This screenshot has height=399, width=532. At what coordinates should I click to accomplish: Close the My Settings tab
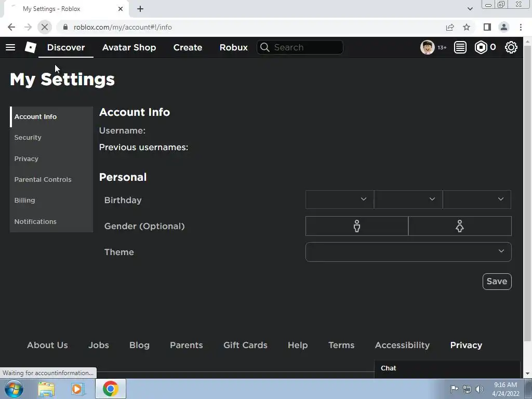pos(121,9)
